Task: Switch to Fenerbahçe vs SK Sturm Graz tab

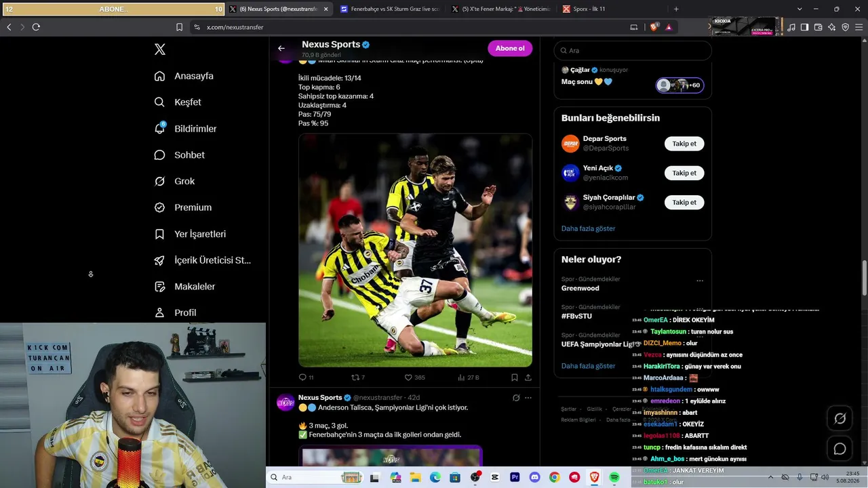Action: 390,9
